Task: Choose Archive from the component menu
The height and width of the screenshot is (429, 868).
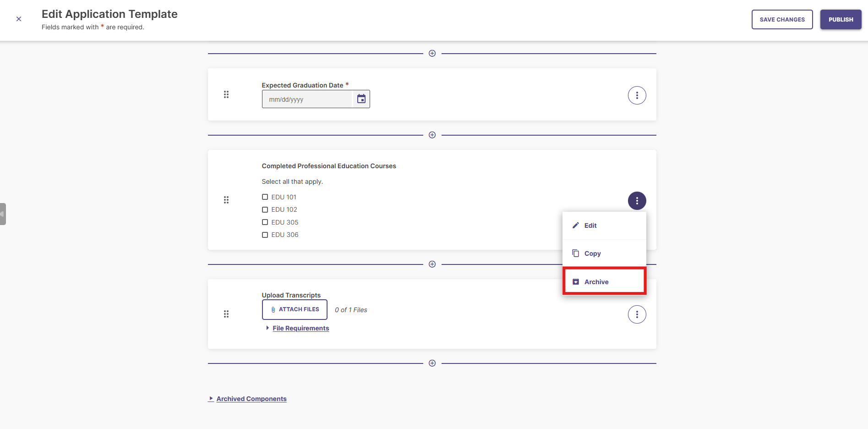Action: [x=604, y=282]
